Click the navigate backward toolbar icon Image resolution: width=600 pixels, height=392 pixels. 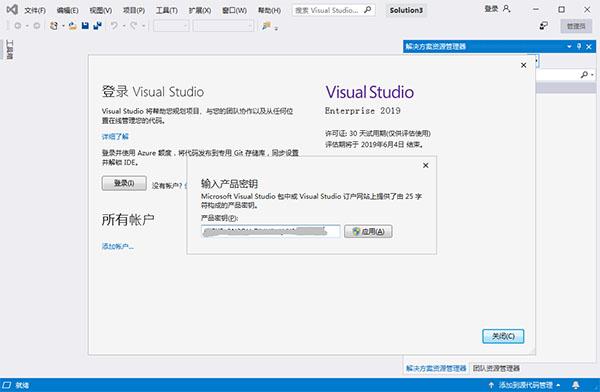[18, 26]
